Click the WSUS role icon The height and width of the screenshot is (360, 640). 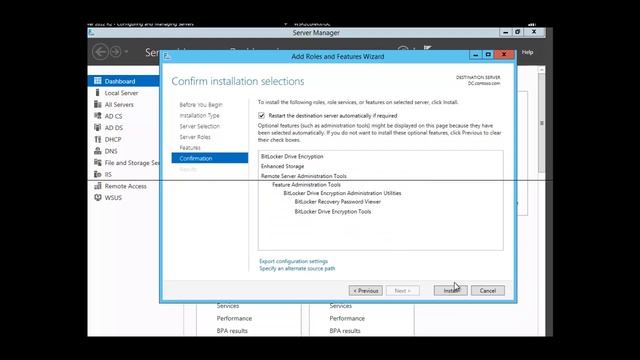(x=98, y=197)
